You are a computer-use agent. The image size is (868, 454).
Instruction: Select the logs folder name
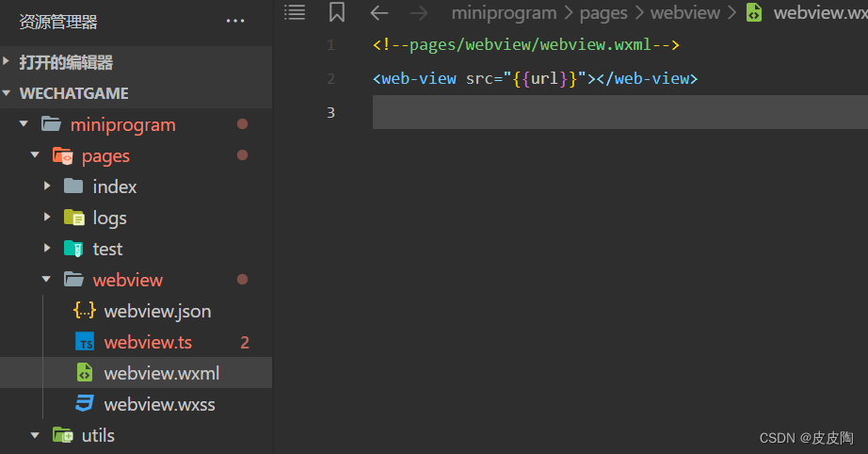tap(109, 219)
